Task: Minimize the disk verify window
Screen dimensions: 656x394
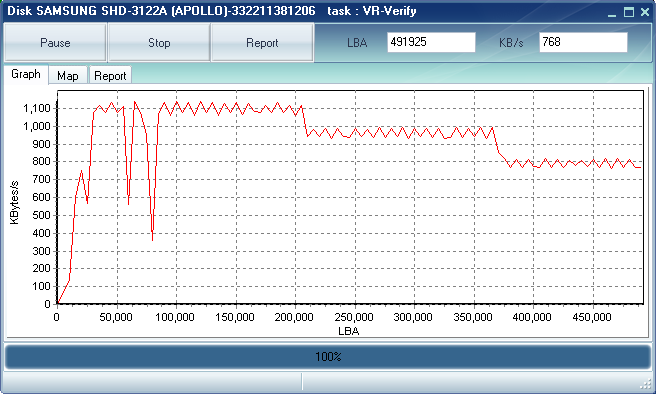Action: tap(612, 12)
